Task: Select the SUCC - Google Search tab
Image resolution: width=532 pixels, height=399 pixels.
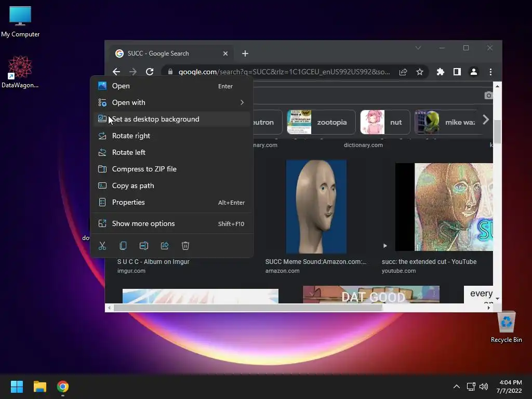Action: pos(171,54)
